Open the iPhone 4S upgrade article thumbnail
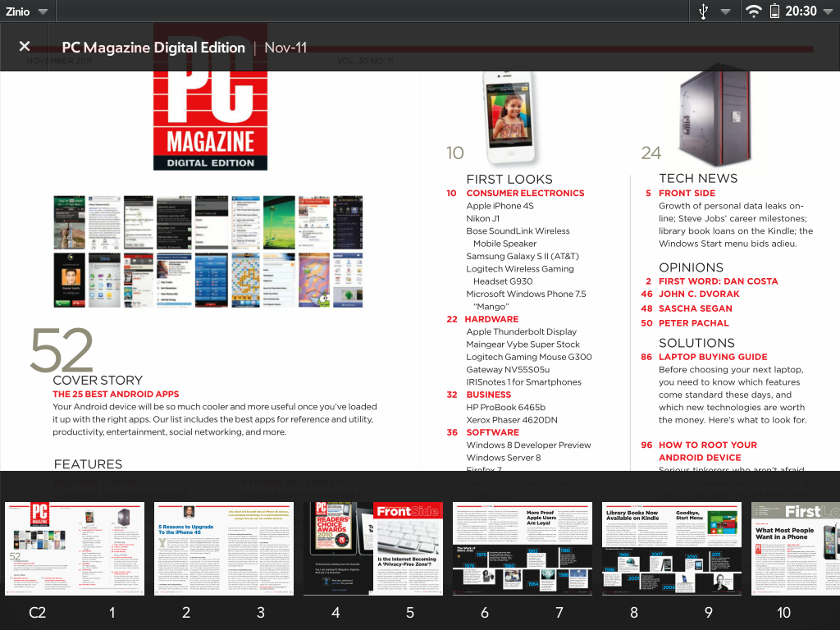Screen dimensions: 840x630 [x=224, y=549]
